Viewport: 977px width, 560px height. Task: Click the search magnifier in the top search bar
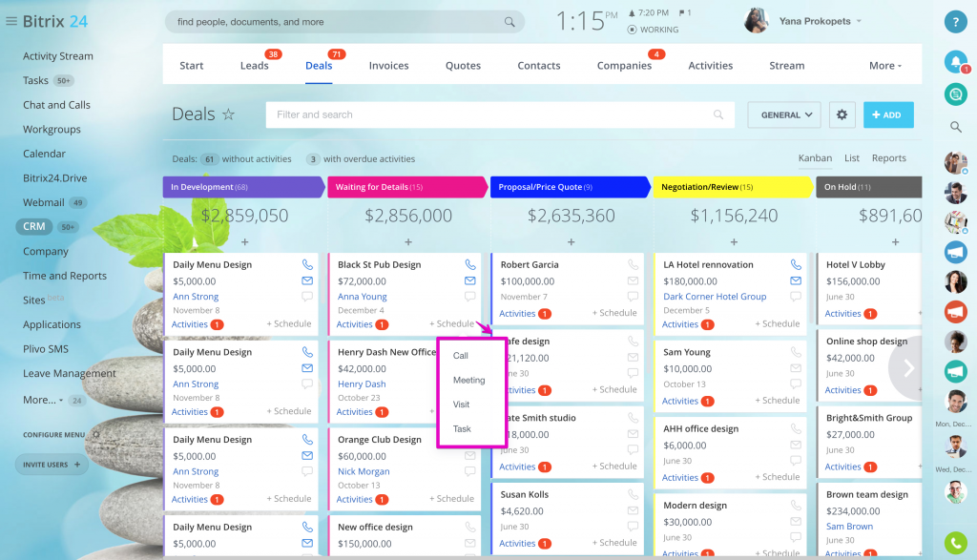509,22
